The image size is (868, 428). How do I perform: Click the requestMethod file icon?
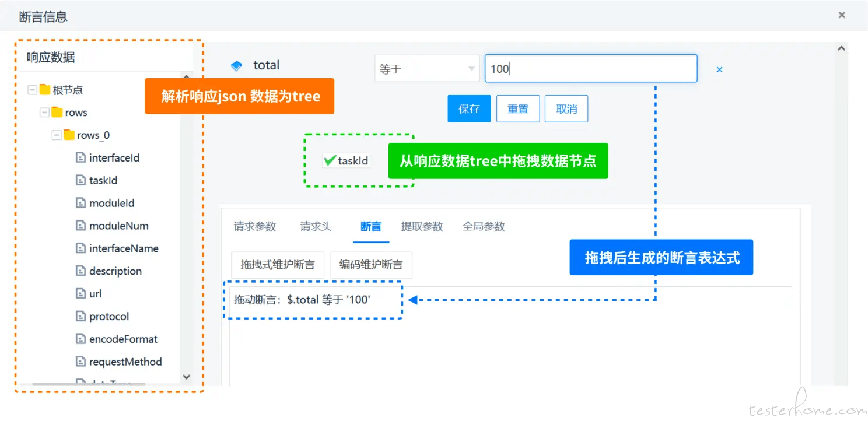click(81, 362)
